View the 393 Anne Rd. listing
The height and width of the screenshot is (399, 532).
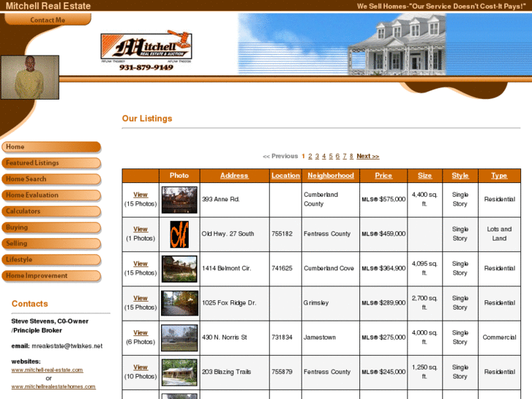coord(141,195)
